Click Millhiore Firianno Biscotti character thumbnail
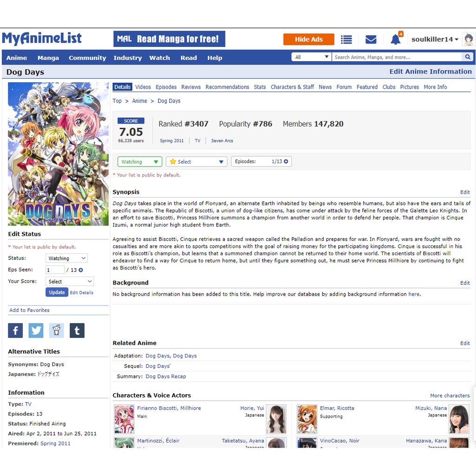 [124, 419]
